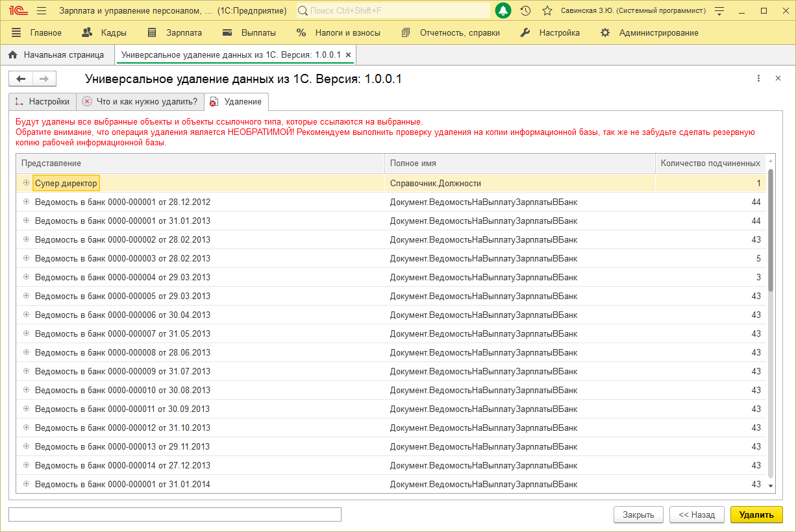Open the form's three-dot more menu
The width and height of the screenshot is (796, 532).
758,79
